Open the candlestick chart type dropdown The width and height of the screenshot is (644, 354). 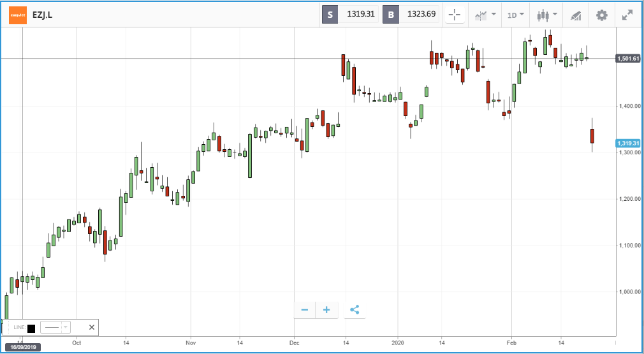click(x=547, y=15)
